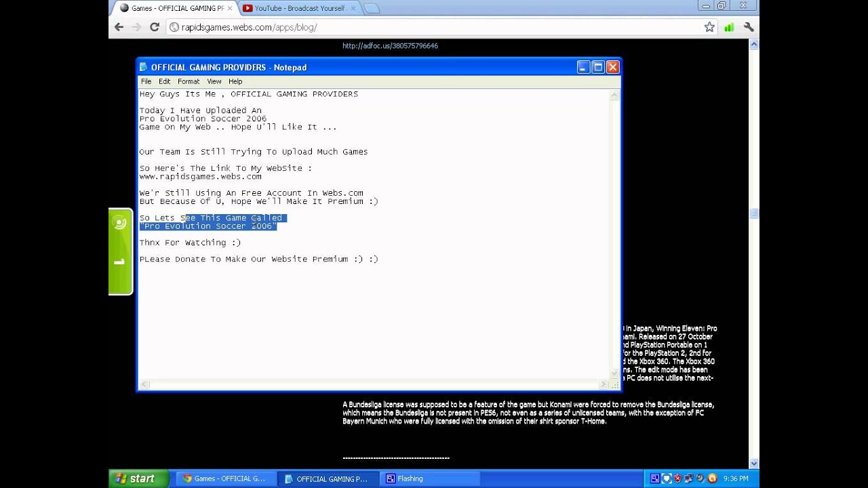
Task: Open Notepad's Format menu
Action: point(189,81)
